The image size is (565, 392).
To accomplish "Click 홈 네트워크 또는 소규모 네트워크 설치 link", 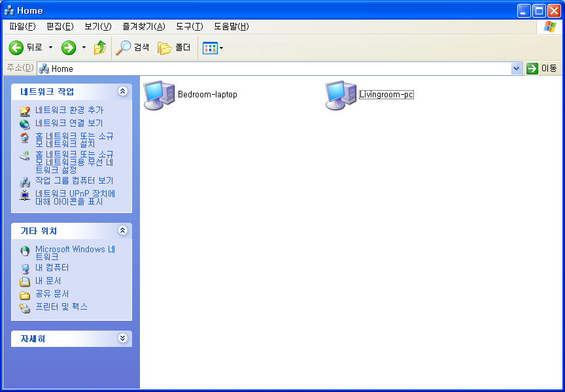I will [75, 140].
